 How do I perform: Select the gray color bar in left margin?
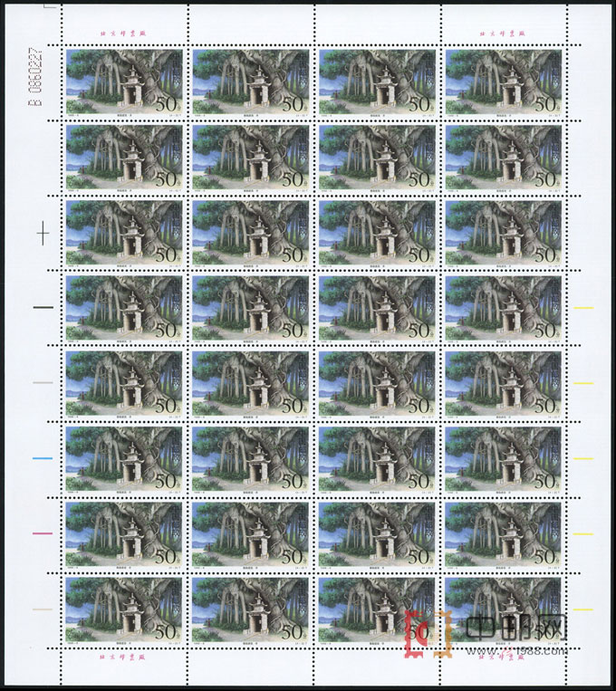click(43, 383)
